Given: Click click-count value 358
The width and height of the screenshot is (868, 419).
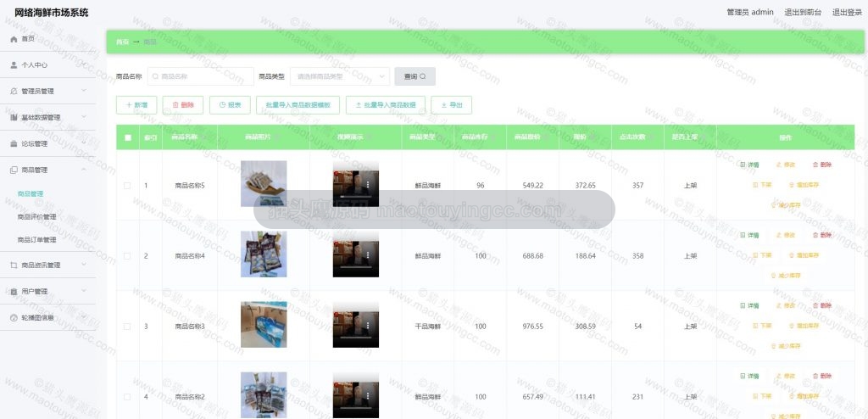Looking at the screenshot, I should tap(637, 255).
